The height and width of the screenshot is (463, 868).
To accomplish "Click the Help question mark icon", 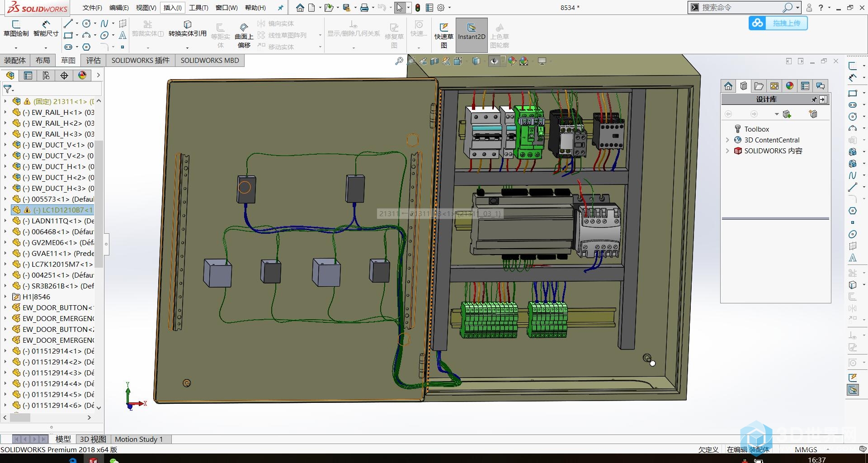I will pos(821,7).
